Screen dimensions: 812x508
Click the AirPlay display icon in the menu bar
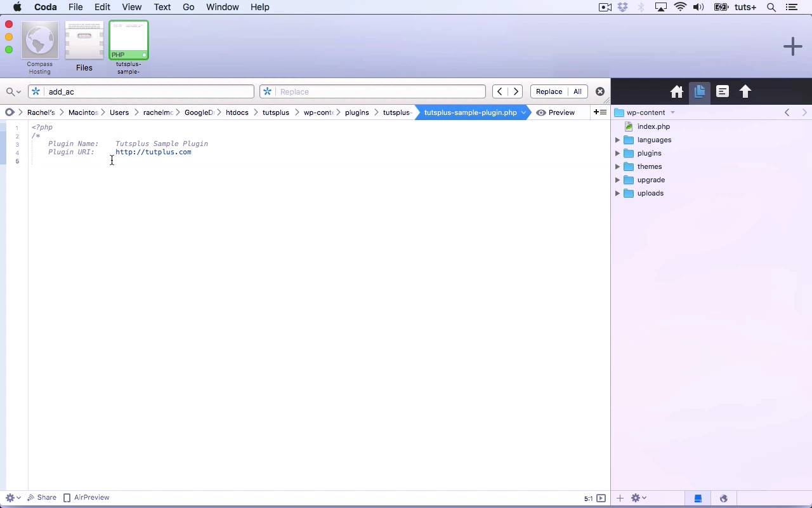click(661, 7)
